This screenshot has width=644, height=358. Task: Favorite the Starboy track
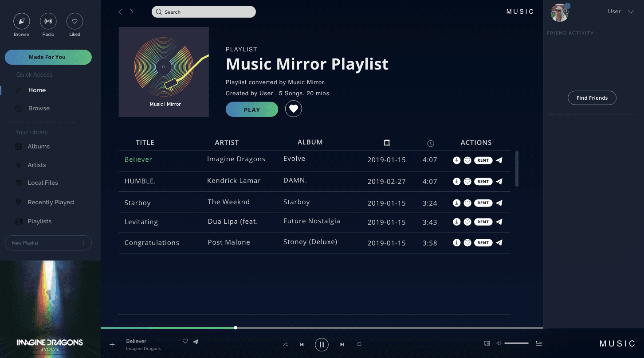click(467, 202)
